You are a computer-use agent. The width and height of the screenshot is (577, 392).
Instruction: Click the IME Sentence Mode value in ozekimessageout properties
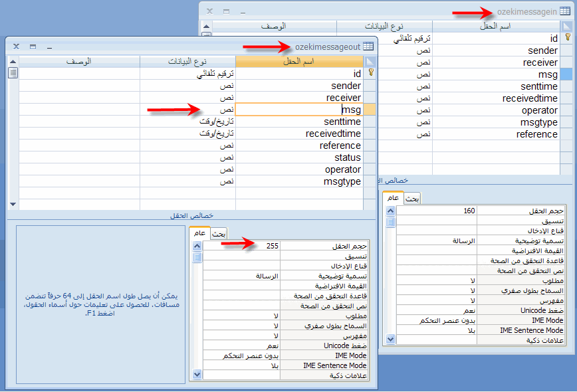pos(242,365)
